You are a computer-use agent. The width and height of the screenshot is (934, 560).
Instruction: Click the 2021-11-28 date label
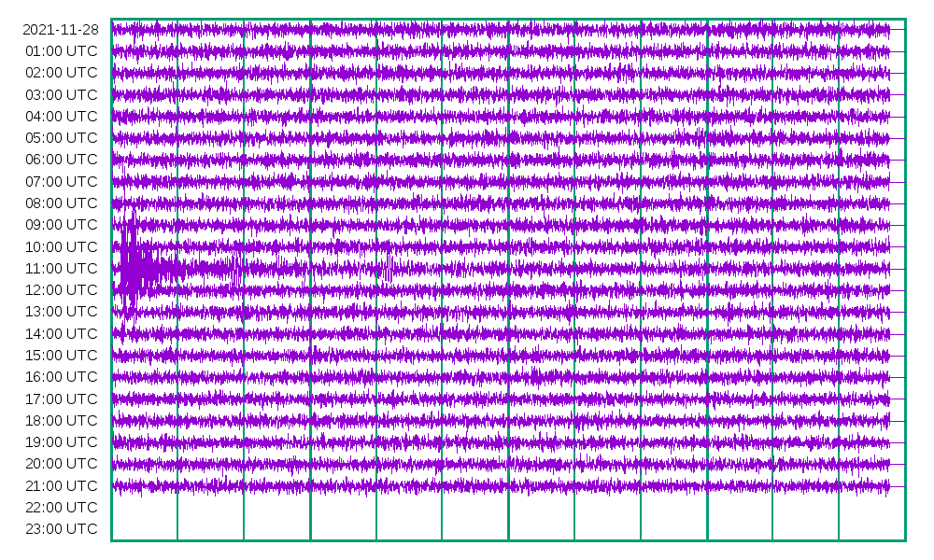click(60, 30)
